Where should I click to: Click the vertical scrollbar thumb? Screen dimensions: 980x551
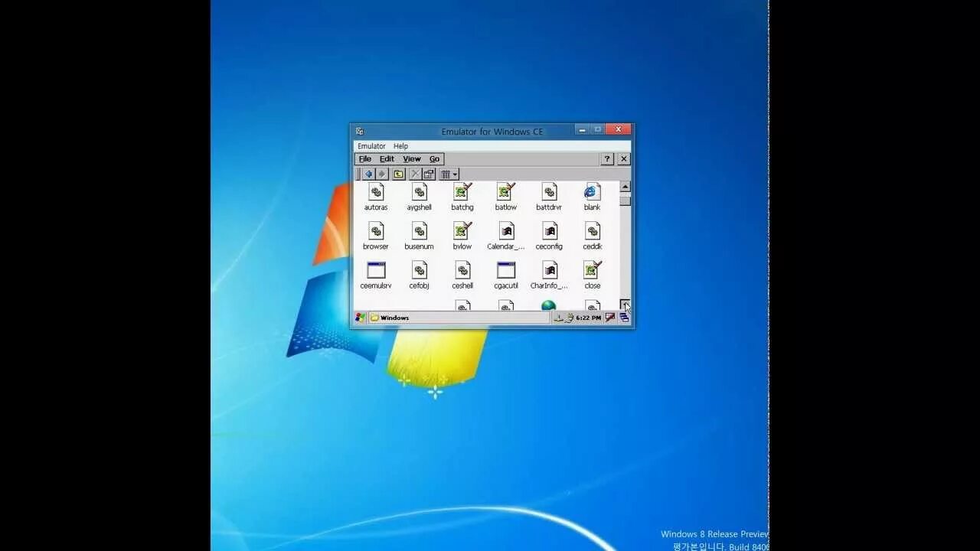coord(625,201)
